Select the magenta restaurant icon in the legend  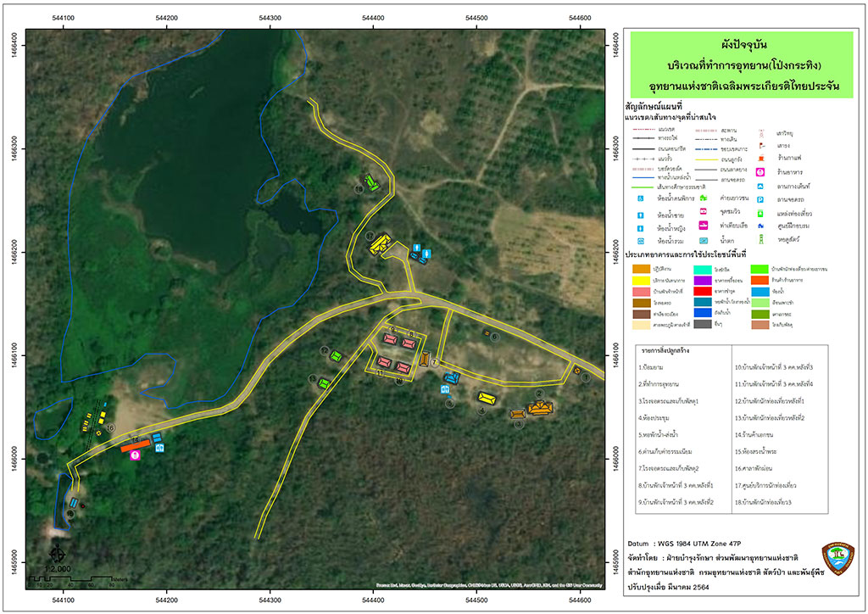point(760,172)
